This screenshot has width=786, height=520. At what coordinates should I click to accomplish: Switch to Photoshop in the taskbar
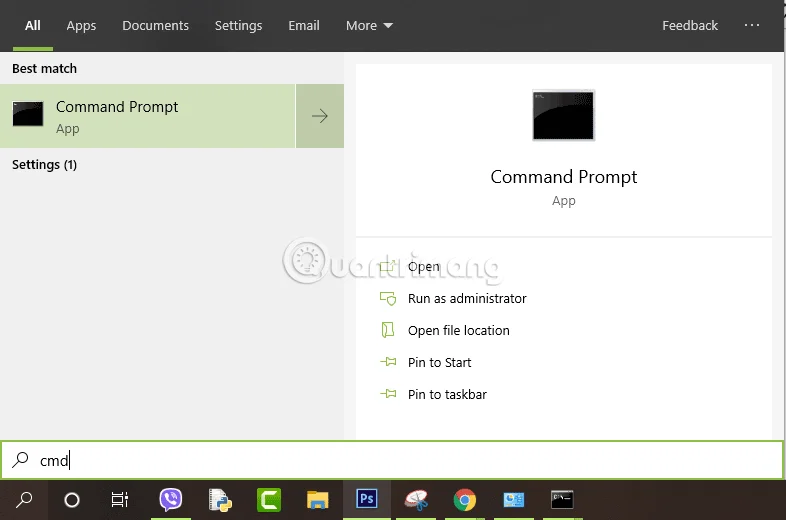[x=367, y=500]
